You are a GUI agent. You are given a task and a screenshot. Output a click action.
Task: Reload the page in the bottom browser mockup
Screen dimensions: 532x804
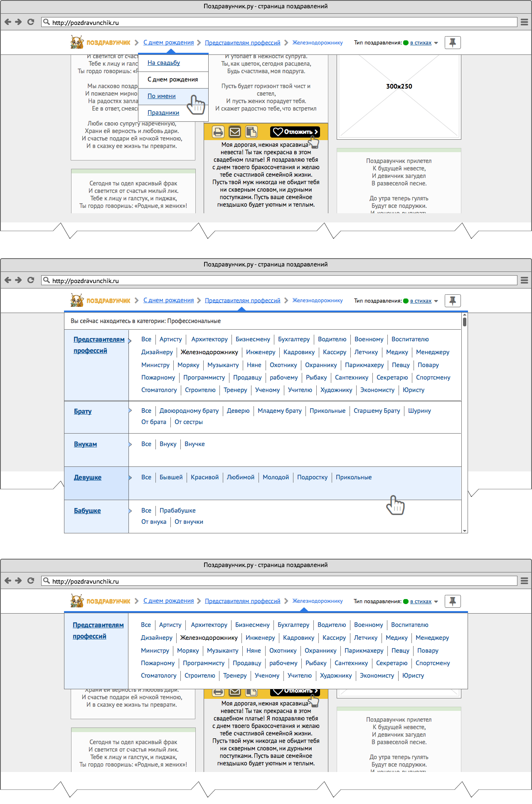(x=31, y=581)
